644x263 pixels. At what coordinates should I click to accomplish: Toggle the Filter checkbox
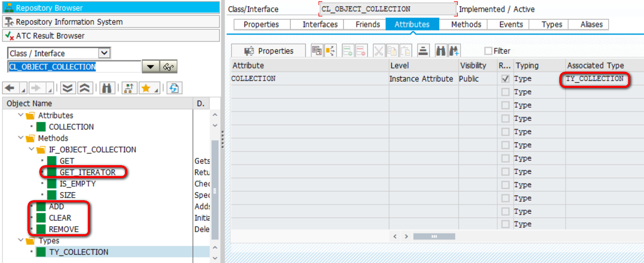pos(488,51)
